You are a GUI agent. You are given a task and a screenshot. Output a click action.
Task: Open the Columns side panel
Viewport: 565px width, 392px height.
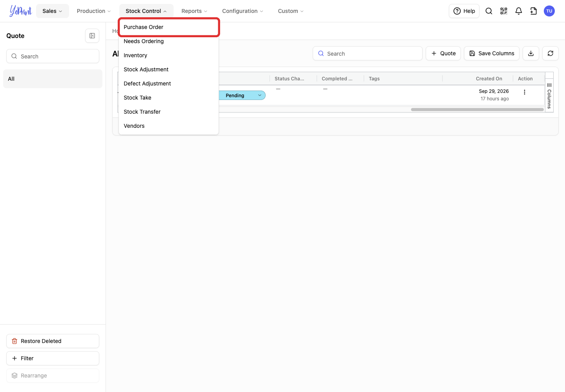click(x=549, y=96)
